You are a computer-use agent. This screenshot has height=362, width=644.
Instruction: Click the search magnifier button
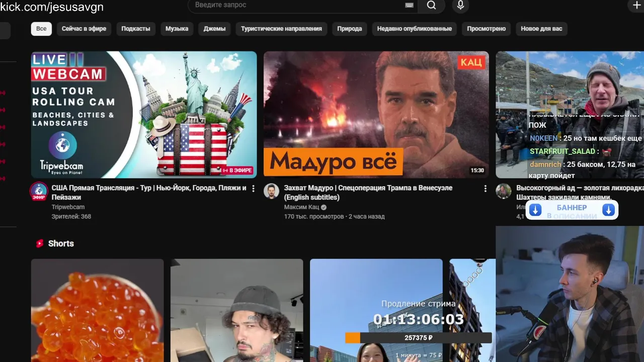tap(432, 6)
